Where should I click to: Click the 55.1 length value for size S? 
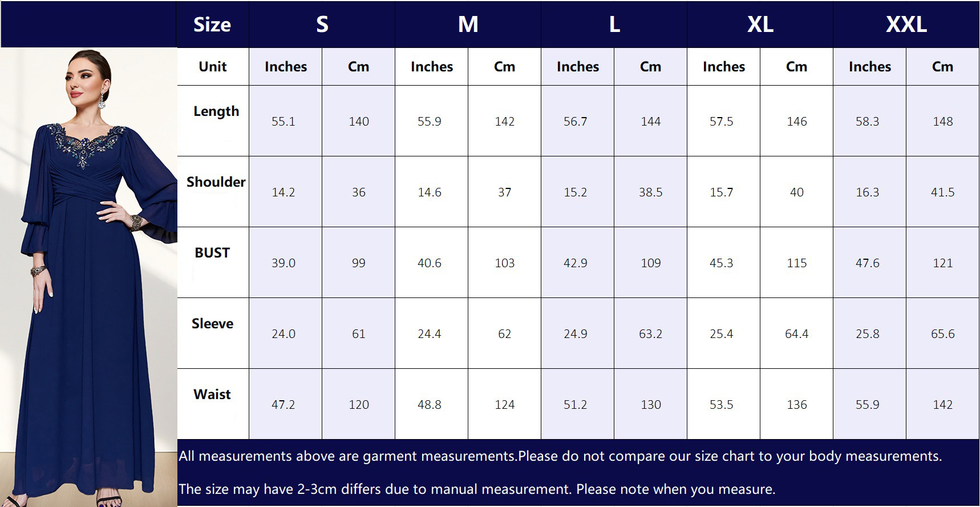click(284, 122)
